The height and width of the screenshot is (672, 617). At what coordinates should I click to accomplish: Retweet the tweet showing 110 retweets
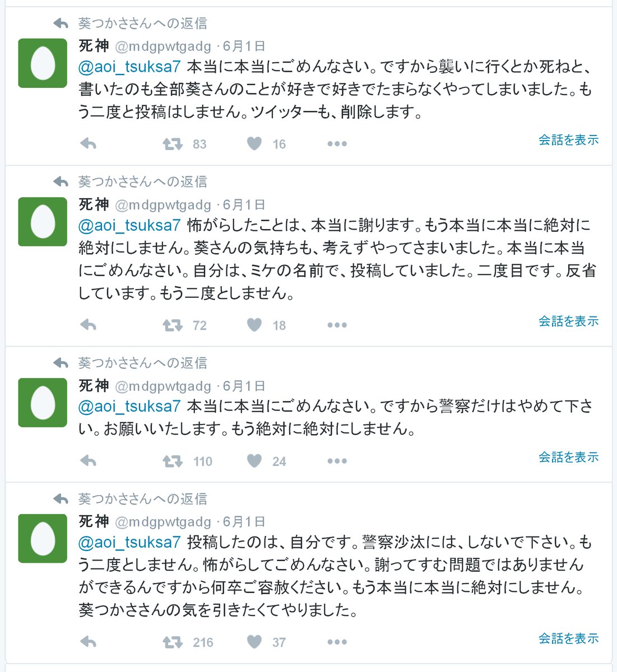click(173, 461)
